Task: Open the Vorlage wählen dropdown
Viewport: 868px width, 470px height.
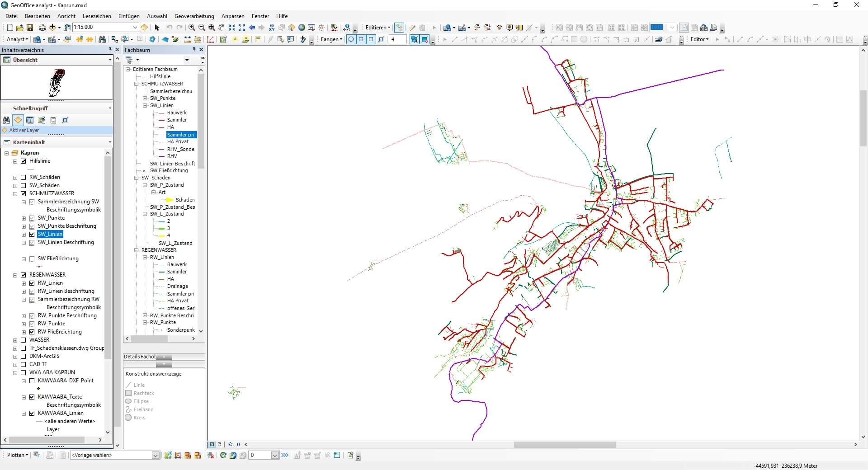Action: pyautogui.click(x=156, y=455)
